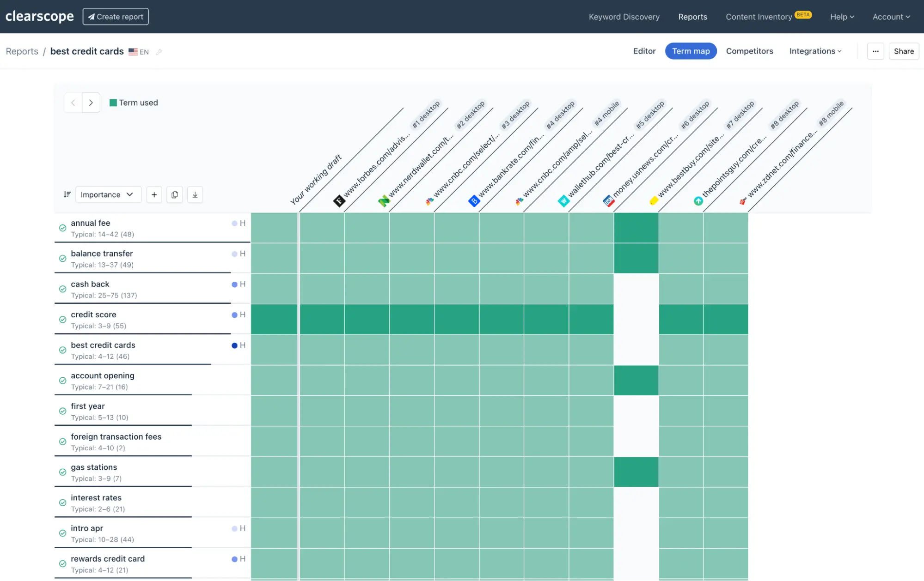Image resolution: width=924 pixels, height=581 pixels.
Task: Click the pencil icon beside the report title
Action: coord(159,52)
